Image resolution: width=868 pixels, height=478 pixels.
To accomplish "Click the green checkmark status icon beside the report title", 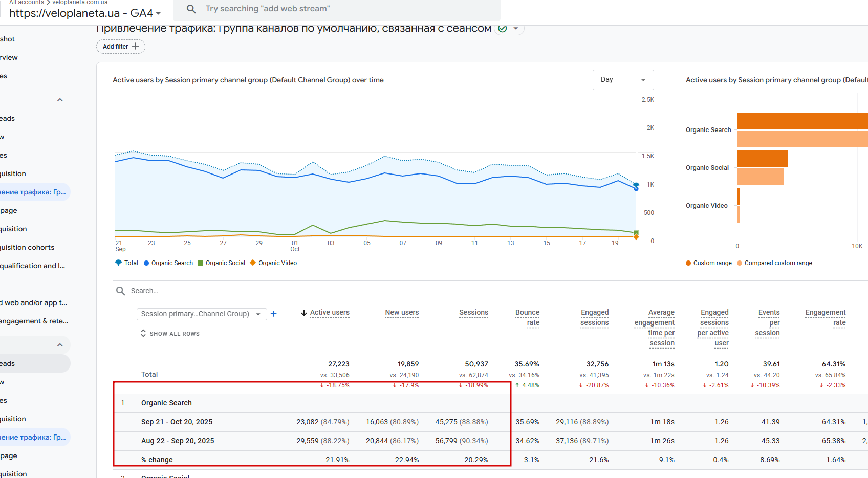I will click(x=503, y=29).
